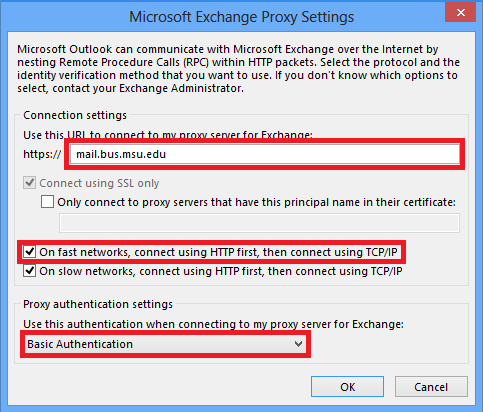Confirm settings with the OK button

[x=347, y=387]
